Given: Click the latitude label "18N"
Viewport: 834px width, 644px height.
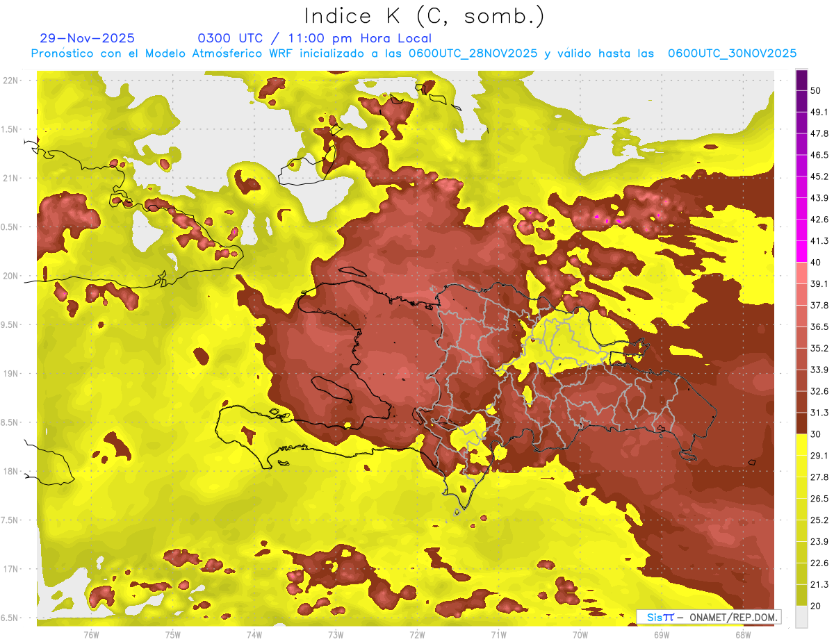Looking at the screenshot, I should pyautogui.click(x=10, y=471).
